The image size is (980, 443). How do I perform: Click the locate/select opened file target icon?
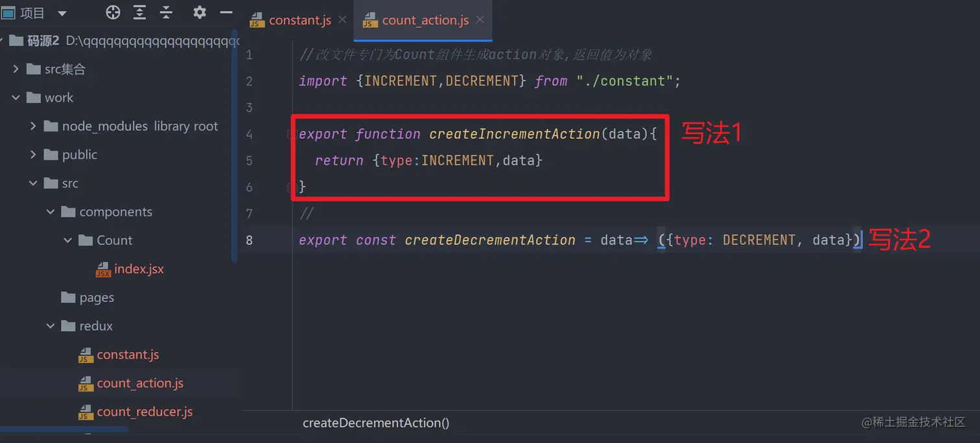point(113,12)
